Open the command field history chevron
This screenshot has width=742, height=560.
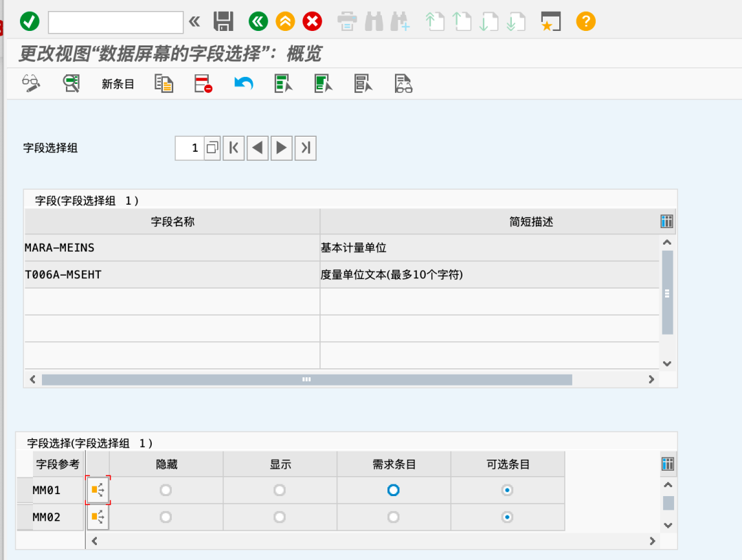pyautogui.click(x=194, y=21)
